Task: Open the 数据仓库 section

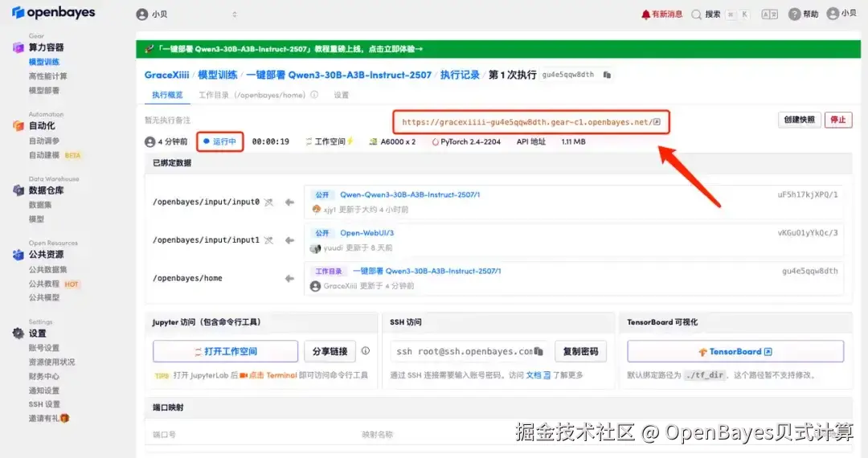Action: coord(46,190)
